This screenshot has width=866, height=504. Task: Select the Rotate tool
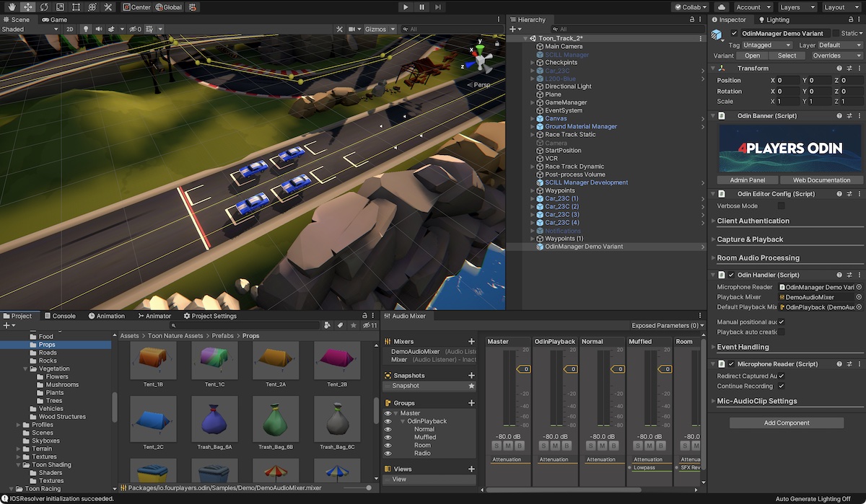point(45,7)
